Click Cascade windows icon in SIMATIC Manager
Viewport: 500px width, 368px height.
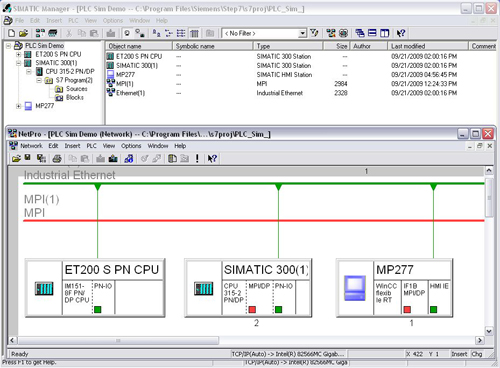tap(360, 33)
